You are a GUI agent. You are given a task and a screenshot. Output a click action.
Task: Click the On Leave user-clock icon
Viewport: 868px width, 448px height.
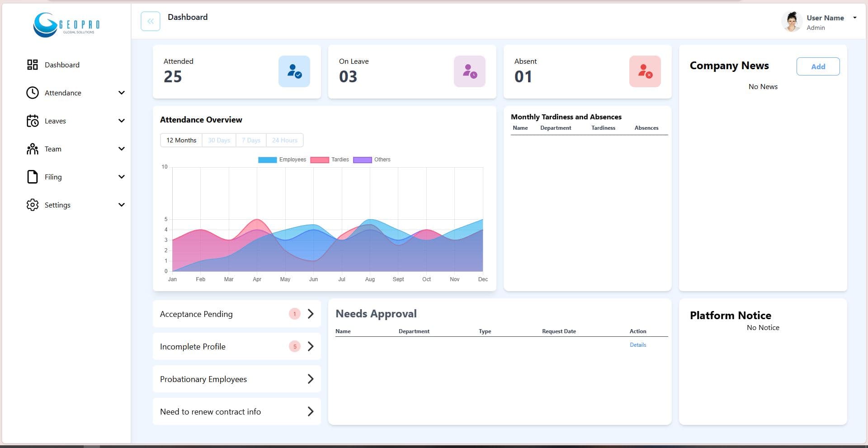470,71
